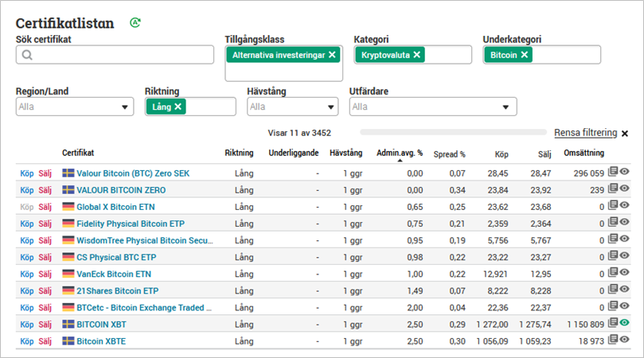Remove the Lång direction tag
The height and width of the screenshot is (358, 644).
[x=178, y=107]
